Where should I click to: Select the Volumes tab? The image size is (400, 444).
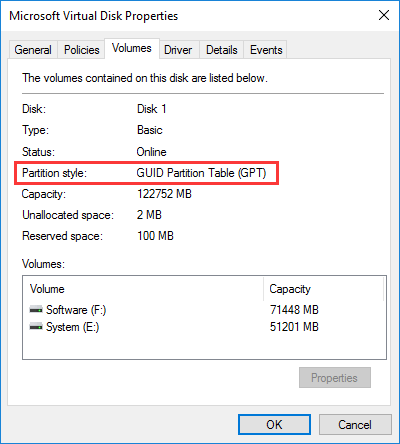click(132, 48)
